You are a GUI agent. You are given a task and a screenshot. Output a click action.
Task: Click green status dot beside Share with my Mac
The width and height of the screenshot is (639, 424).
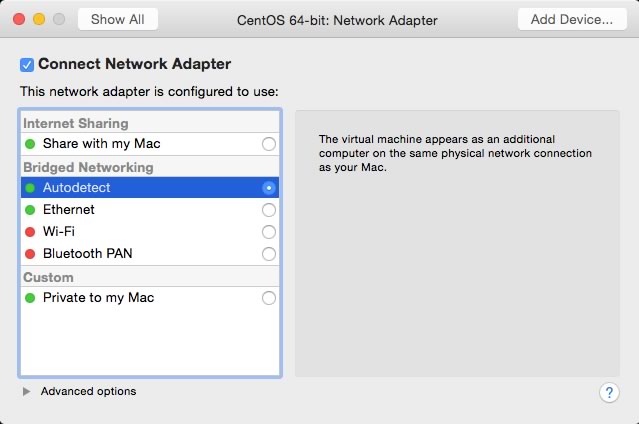coord(30,144)
